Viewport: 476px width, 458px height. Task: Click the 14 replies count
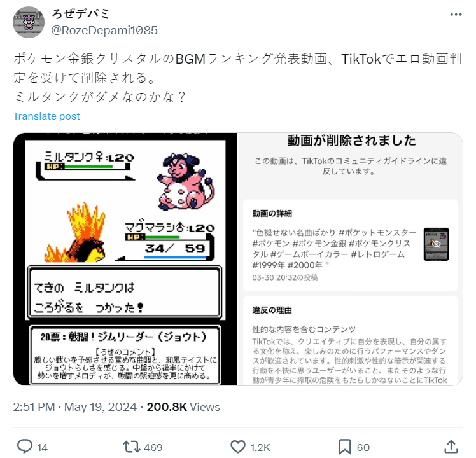[x=42, y=447]
